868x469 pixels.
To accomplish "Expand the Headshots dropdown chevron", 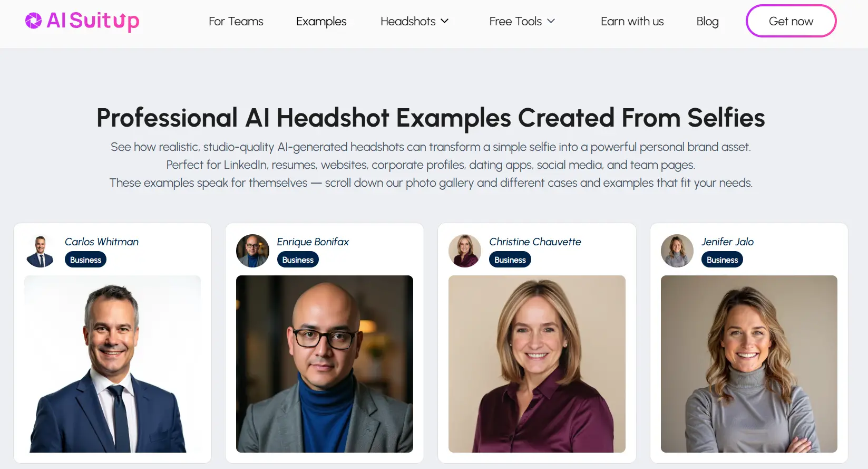I will (x=444, y=21).
